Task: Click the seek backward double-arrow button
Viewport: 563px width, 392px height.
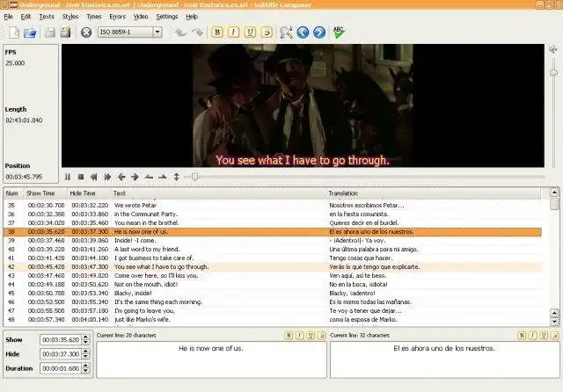Action: [94, 177]
